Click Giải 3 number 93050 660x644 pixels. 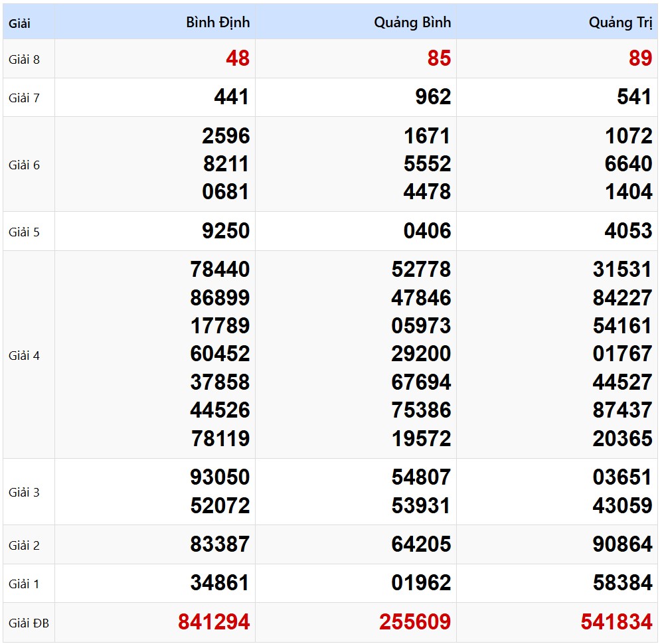(220, 477)
